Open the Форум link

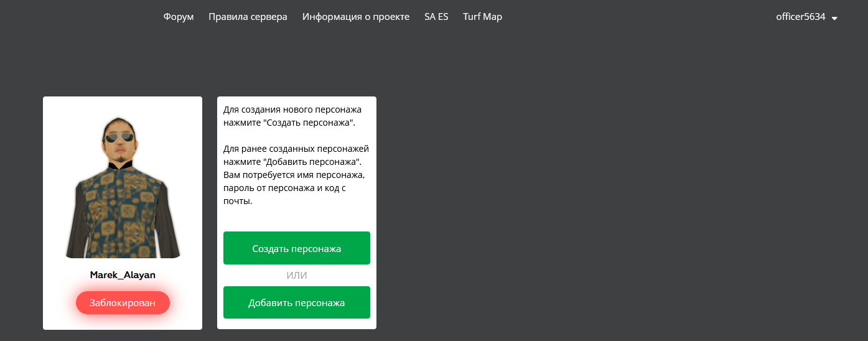[x=179, y=17]
